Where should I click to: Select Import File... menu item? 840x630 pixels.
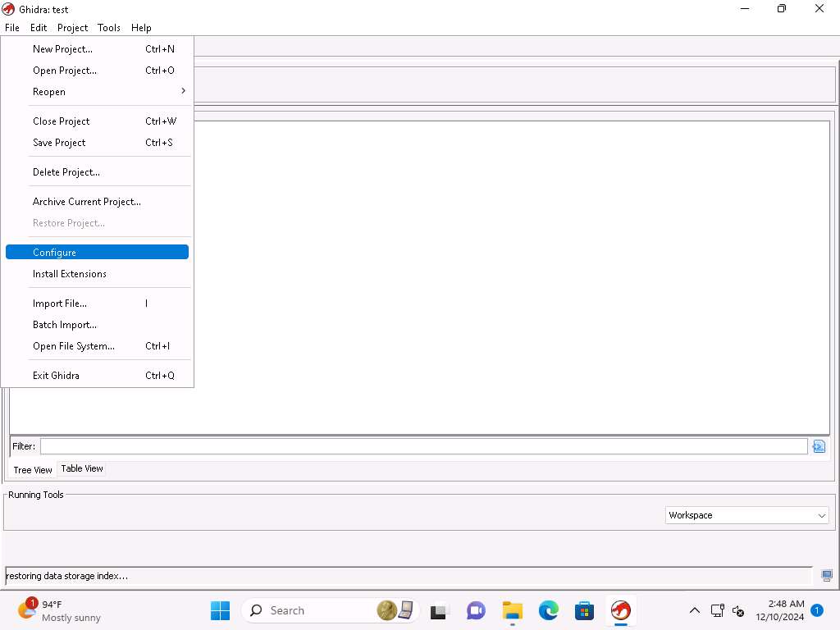click(x=60, y=304)
